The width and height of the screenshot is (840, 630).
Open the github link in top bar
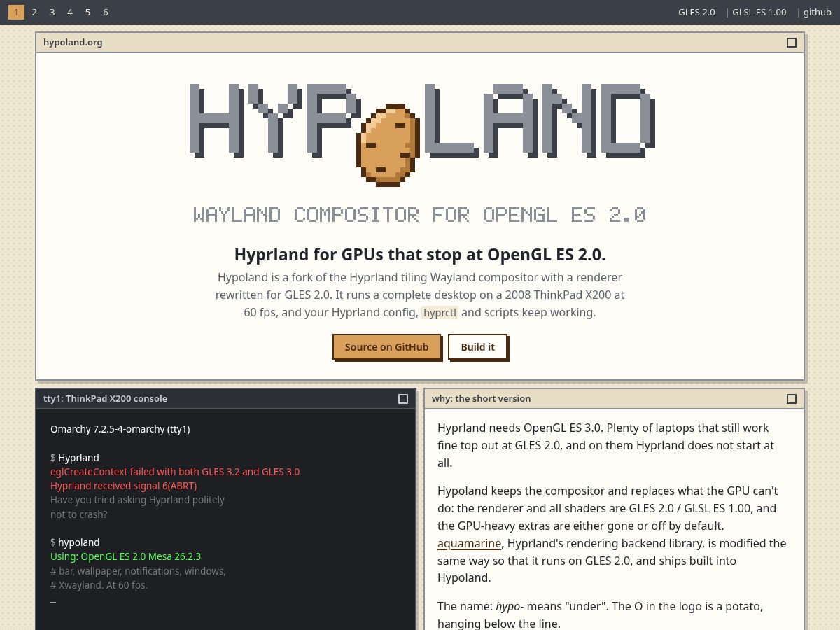(818, 12)
